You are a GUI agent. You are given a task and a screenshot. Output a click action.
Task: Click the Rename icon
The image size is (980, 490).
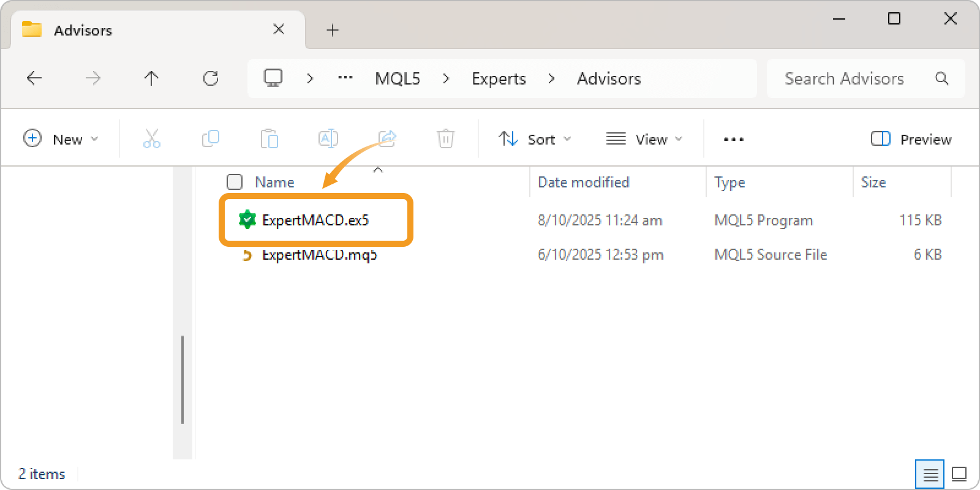(x=328, y=139)
